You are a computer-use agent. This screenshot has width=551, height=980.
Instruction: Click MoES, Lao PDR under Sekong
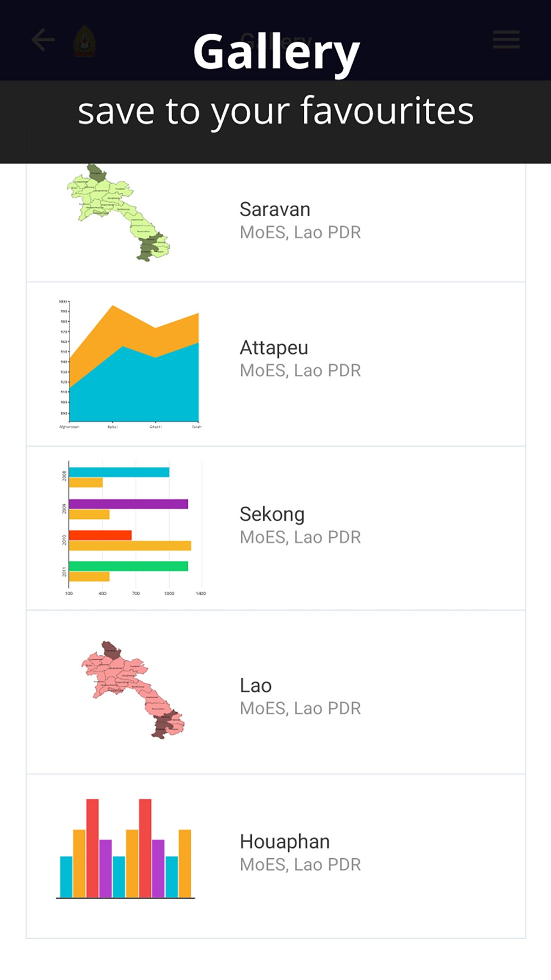click(300, 537)
